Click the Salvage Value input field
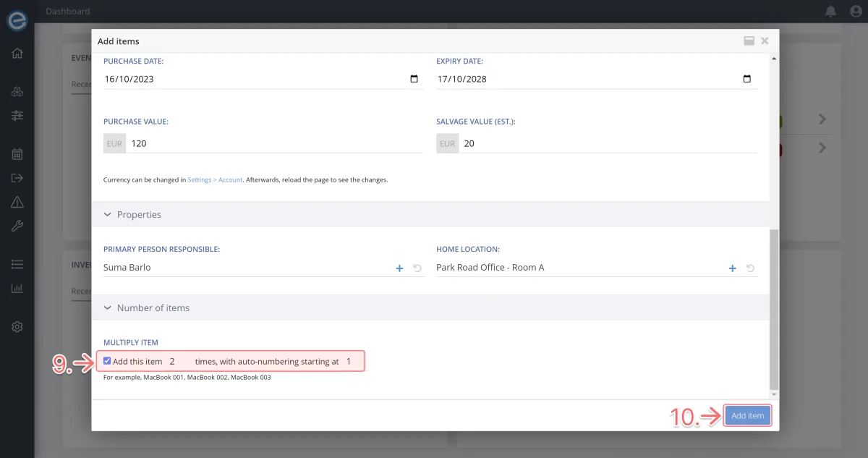 click(608, 143)
